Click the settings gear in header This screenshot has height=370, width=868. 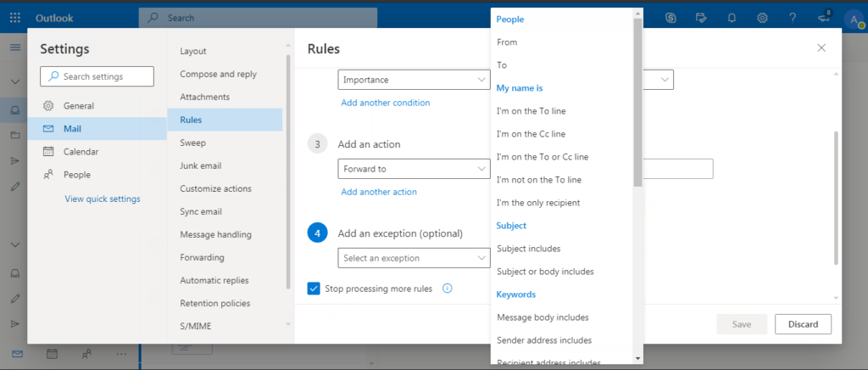[762, 18]
